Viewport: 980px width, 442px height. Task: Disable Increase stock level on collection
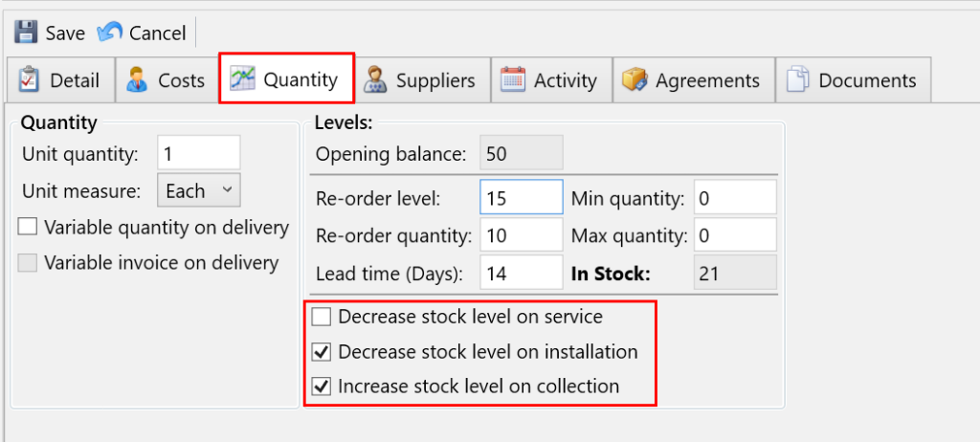(x=323, y=387)
